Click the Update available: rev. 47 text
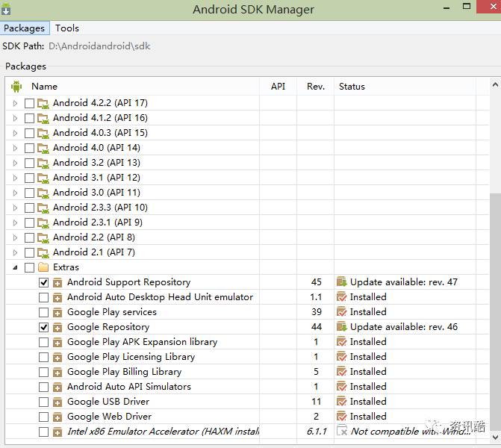Screen dimensions: 501x448 [404, 282]
